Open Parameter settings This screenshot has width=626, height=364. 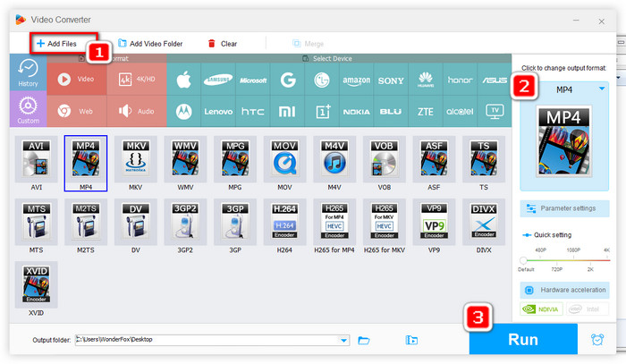pos(564,208)
